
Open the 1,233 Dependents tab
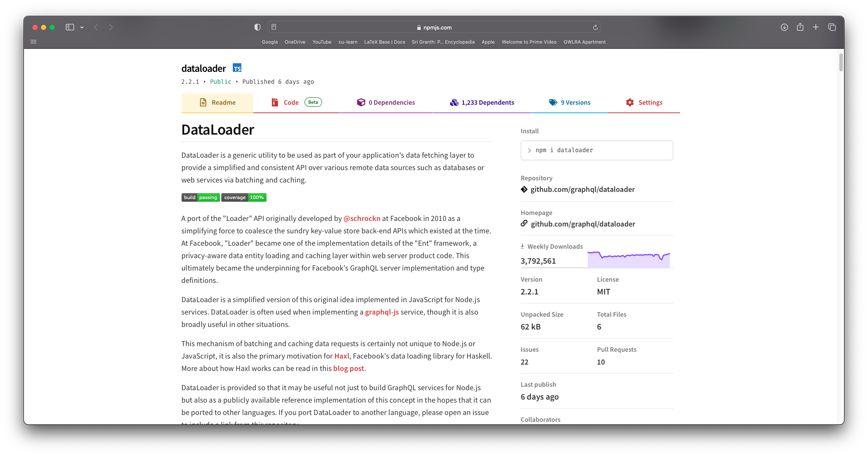coord(482,103)
